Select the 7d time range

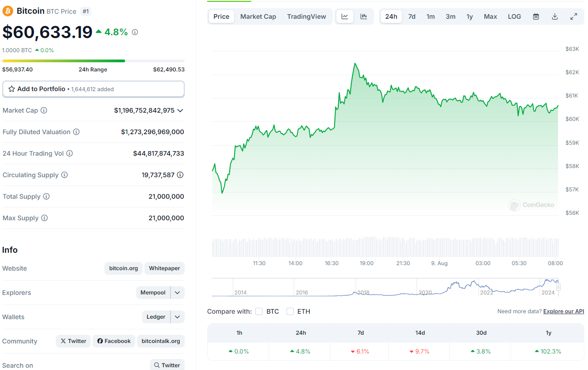(412, 16)
